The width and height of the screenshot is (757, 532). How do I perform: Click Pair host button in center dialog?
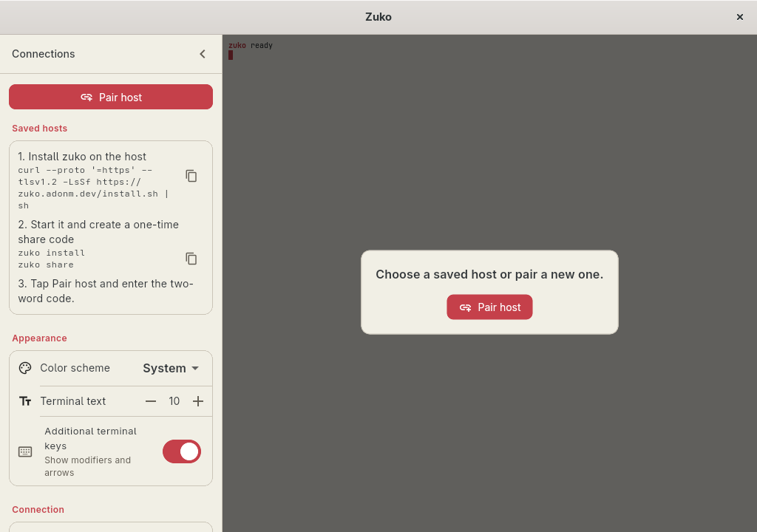pyautogui.click(x=489, y=307)
